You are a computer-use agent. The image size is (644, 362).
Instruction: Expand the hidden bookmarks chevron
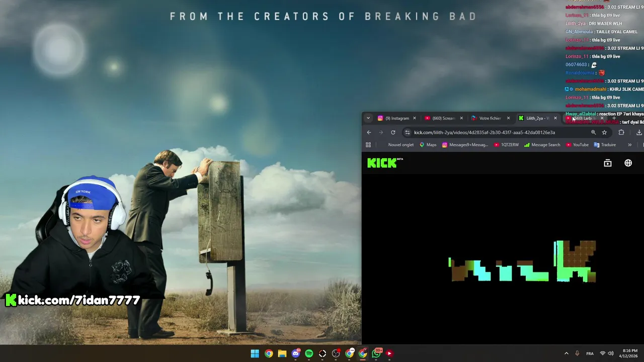(629, 145)
